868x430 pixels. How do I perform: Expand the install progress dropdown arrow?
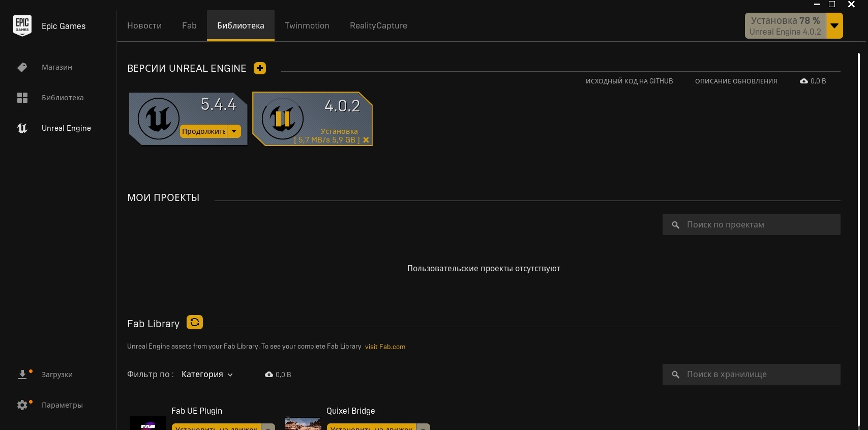(x=834, y=26)
